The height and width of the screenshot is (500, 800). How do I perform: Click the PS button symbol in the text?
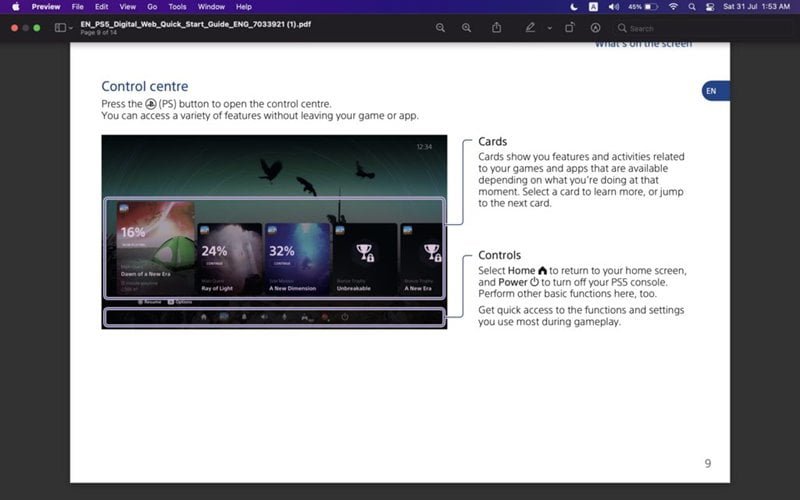[x=151, y=104]
